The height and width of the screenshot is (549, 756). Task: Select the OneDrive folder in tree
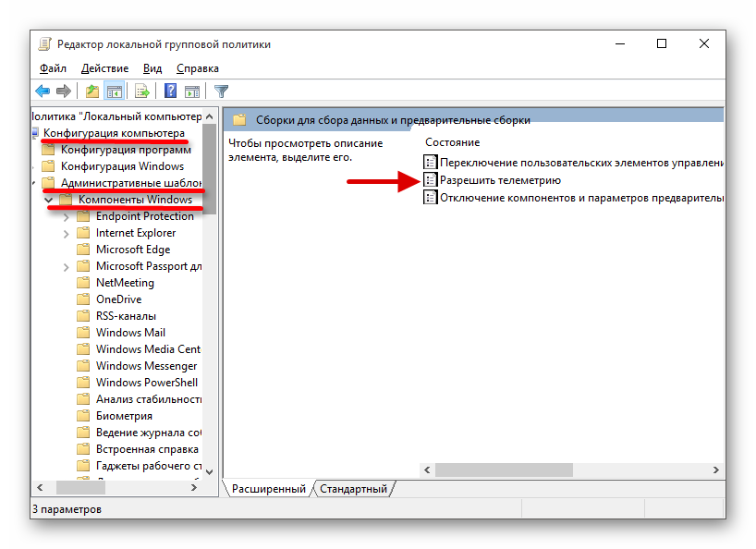118,299
